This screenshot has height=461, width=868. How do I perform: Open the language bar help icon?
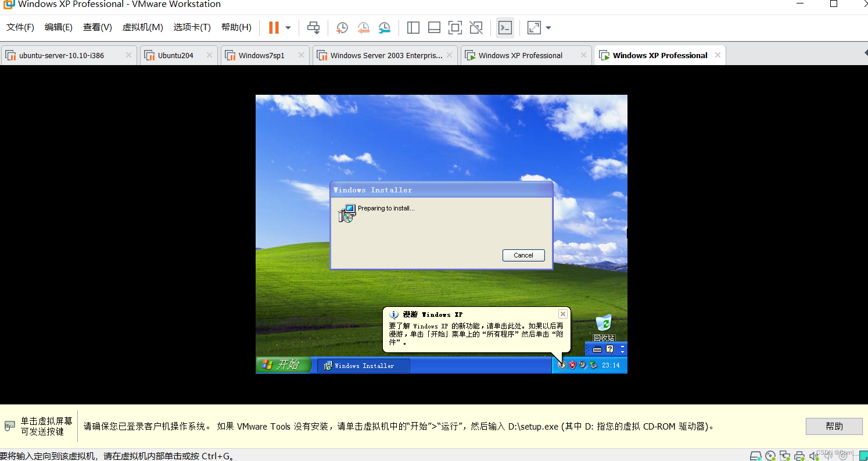point(609,349)
